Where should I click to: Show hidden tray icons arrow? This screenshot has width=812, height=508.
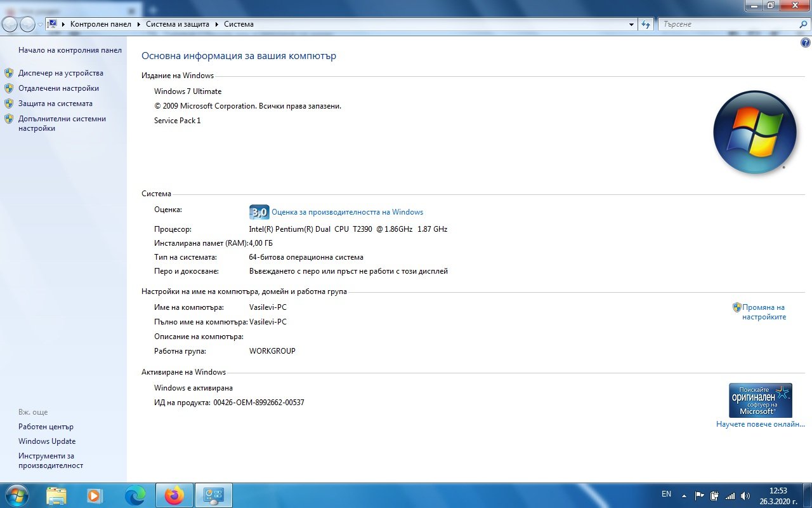coord(684,495)
